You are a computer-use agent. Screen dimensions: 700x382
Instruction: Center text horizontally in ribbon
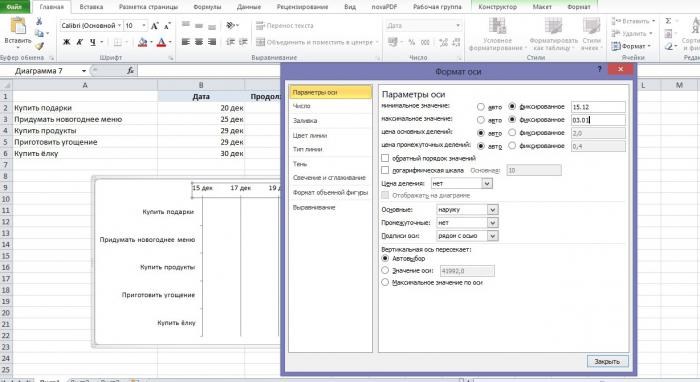click(199, 42)
